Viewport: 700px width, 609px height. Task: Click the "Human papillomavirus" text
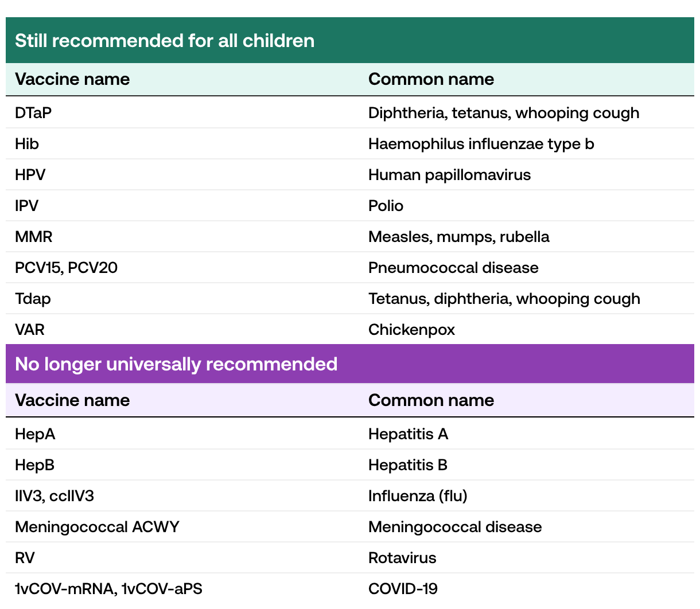click(x=449, y=175)
